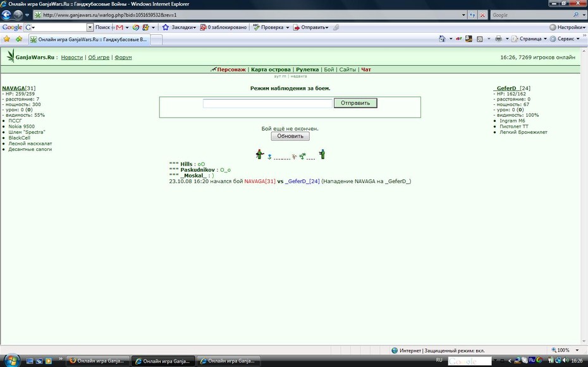The image size is (588, 367).
Task: Click the message input field beside Отправить
Action: [x=267, y=104]
